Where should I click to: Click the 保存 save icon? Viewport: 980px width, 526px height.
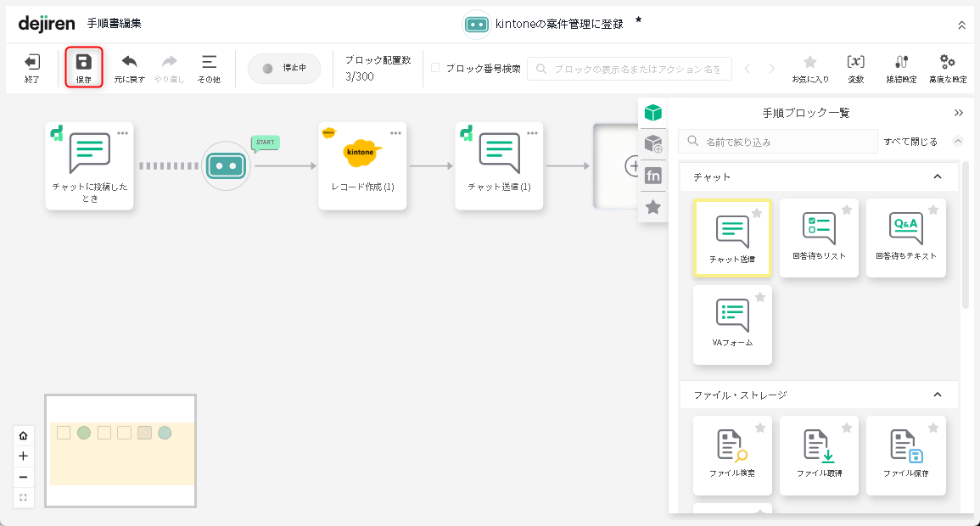click(83, 63)
